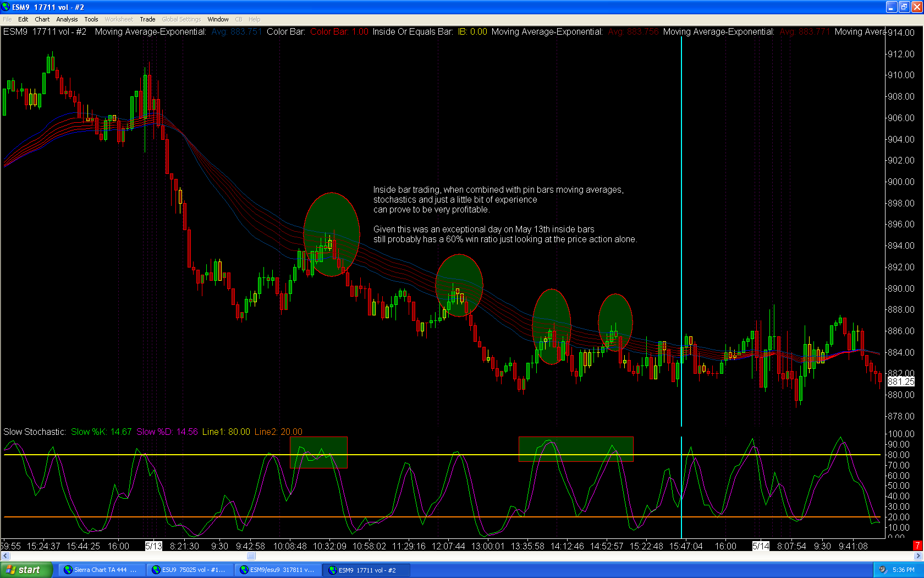Click the 'can prove to be very profitable.' annotation line
Viewport: 924px width, 578px height.
tap(431, 210)
